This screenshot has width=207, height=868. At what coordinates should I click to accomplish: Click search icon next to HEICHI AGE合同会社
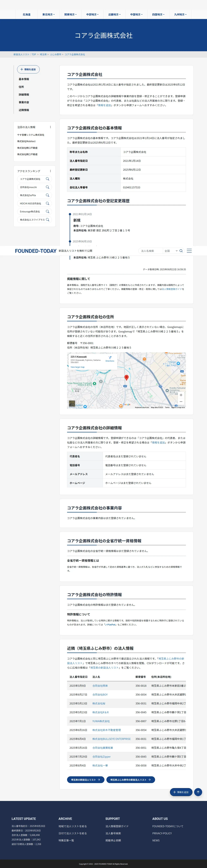tap(48, 203)
